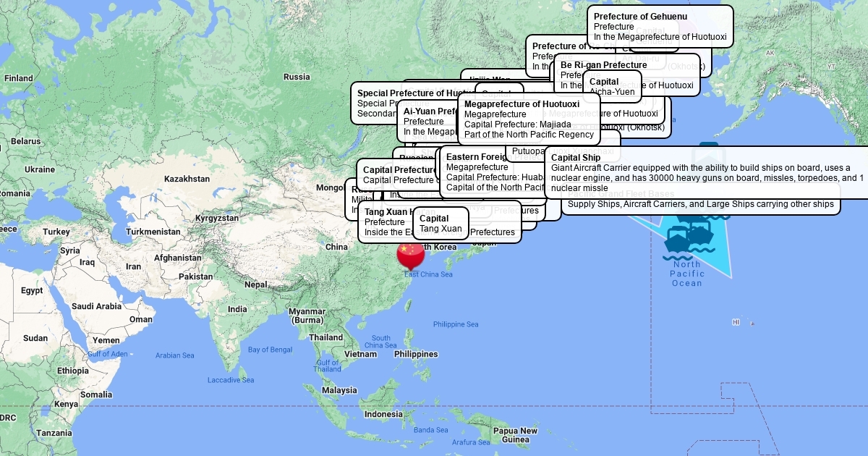Click the Capital Tang Xuan info box
The image size is (868, 456).
[x=440, y=223]
